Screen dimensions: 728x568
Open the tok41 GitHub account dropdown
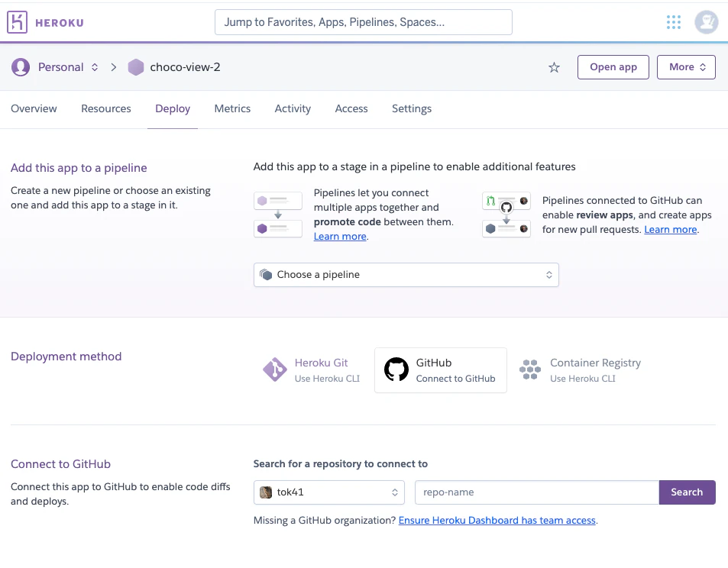click(x=328, y=492)
